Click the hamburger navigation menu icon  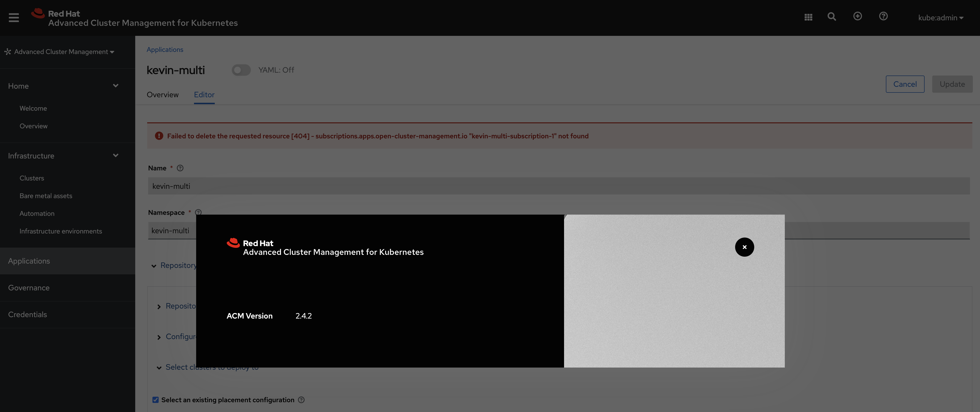(14, 17)
